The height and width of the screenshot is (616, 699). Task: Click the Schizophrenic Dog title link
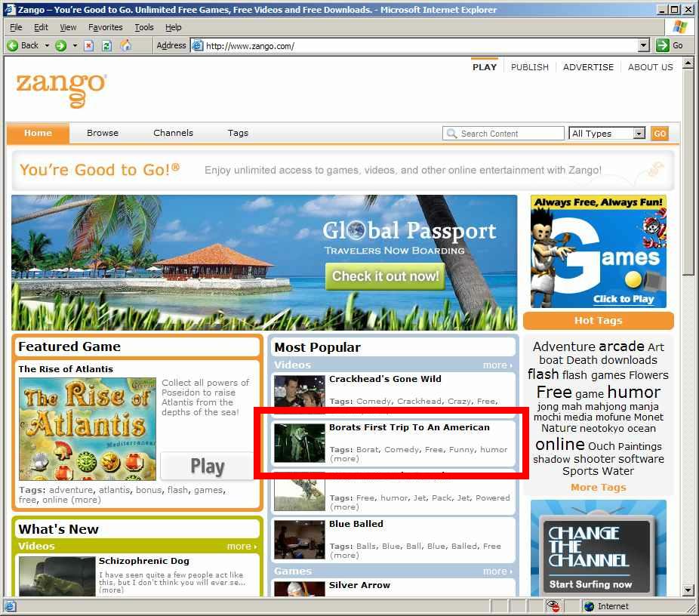144,561
